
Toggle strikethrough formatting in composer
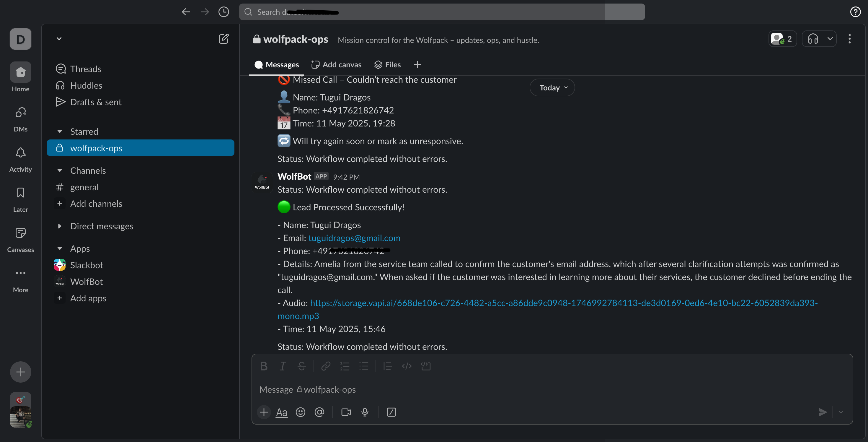tap(301, 366)
